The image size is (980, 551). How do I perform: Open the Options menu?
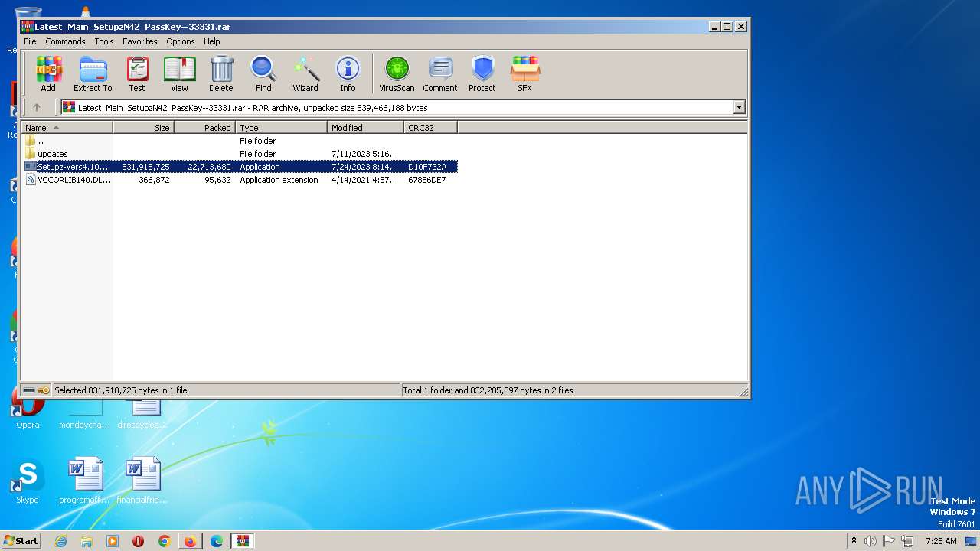point(181,41)
